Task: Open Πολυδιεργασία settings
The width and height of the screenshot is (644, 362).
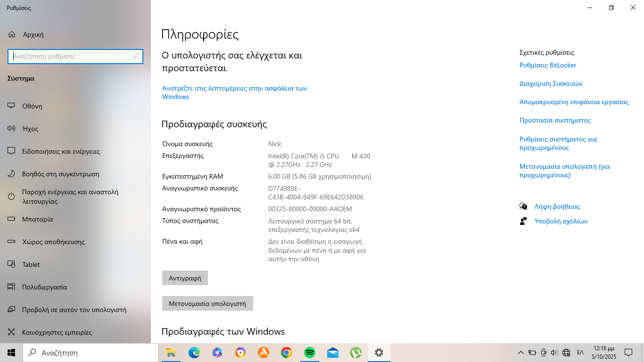Action: coord(75,287)
